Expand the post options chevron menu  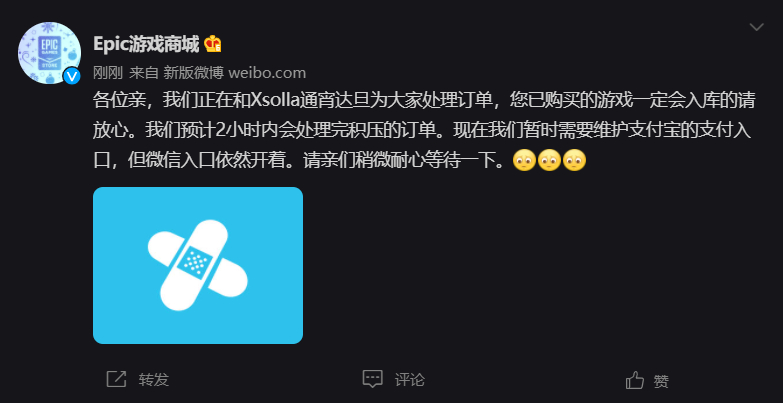(x=757, y=27)
